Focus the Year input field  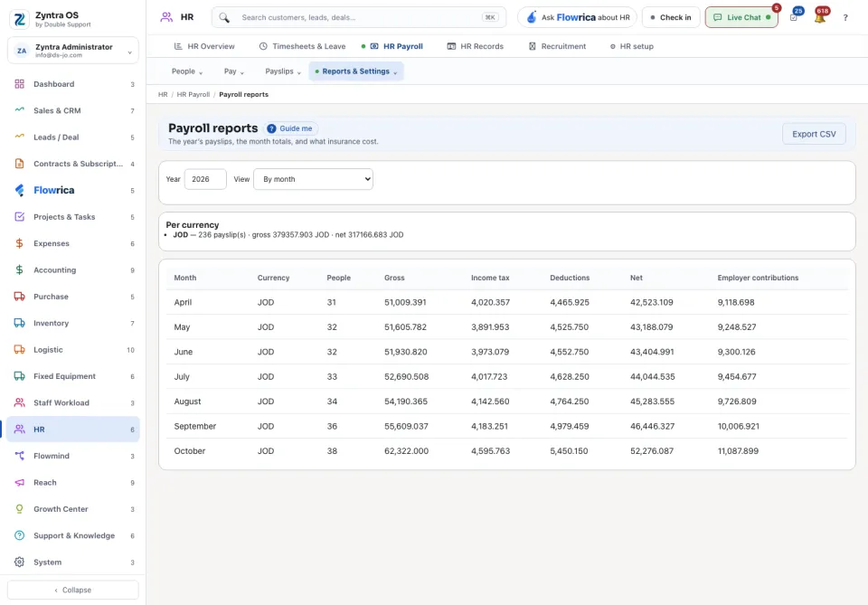205,179
